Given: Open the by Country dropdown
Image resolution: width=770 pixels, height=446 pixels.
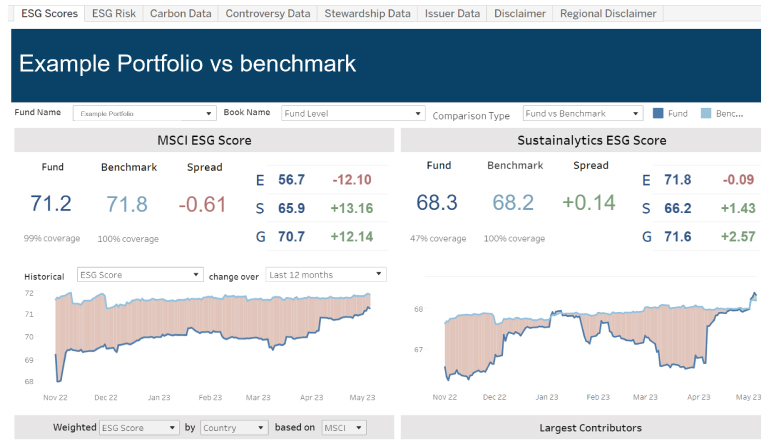Looking at the screenshot, I should 234,428.
